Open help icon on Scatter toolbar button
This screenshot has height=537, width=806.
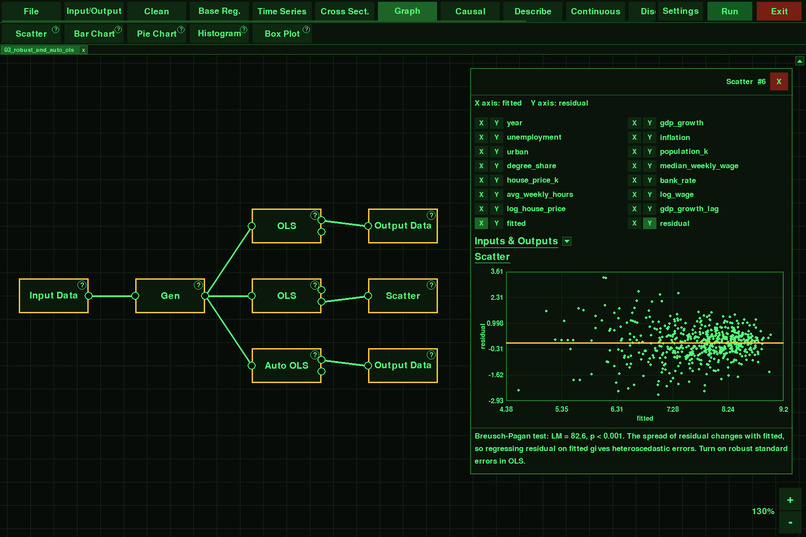tap(56, 29)
